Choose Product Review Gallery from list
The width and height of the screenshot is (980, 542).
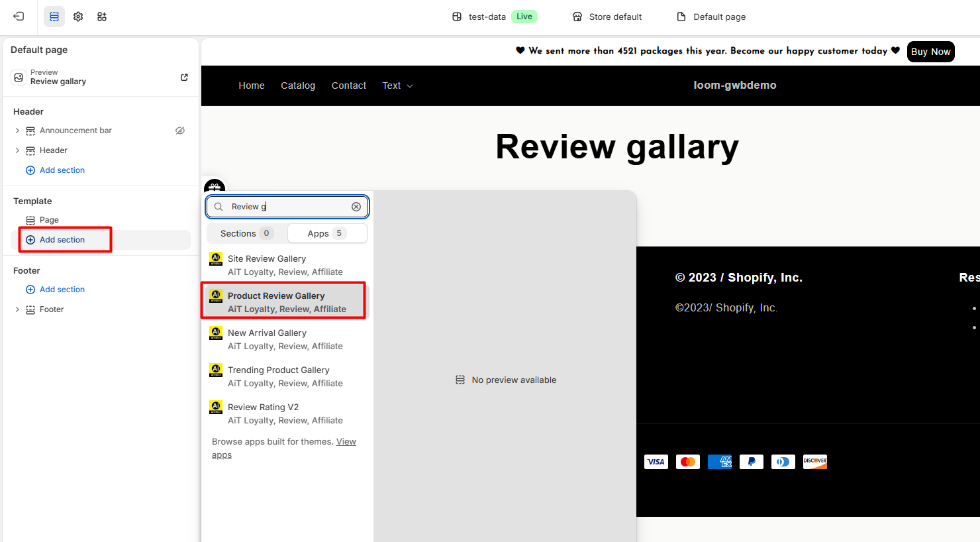pyautogui.click(x=286, y=302)
